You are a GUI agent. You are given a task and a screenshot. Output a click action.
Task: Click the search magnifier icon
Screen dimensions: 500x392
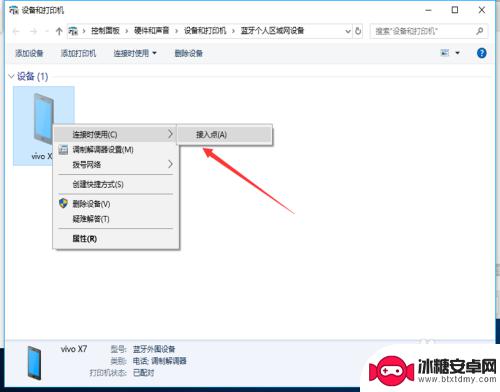pyautogui.click(x=479, y=31)
